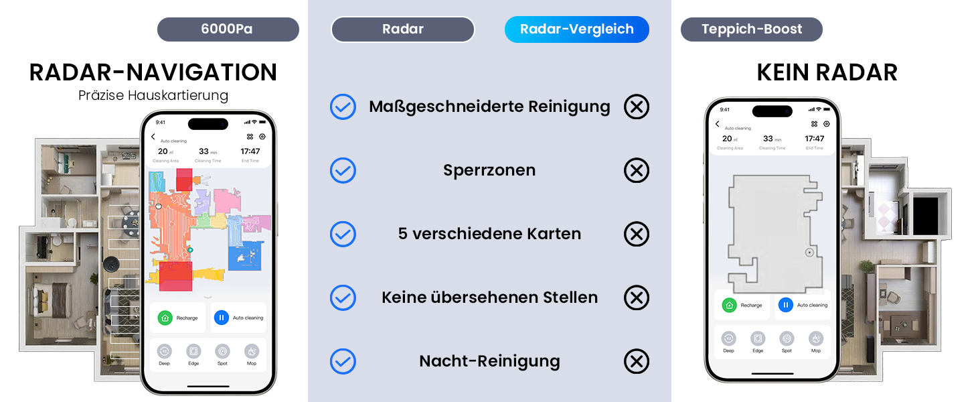Click X circle beside 5 verschiedene Karten
980x402 pixels.
click(x=636, y=234)
